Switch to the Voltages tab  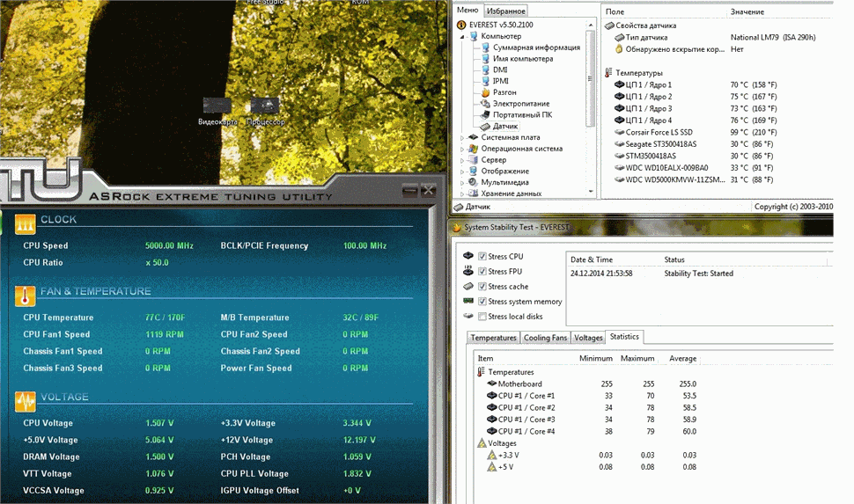tap(588, 338)
